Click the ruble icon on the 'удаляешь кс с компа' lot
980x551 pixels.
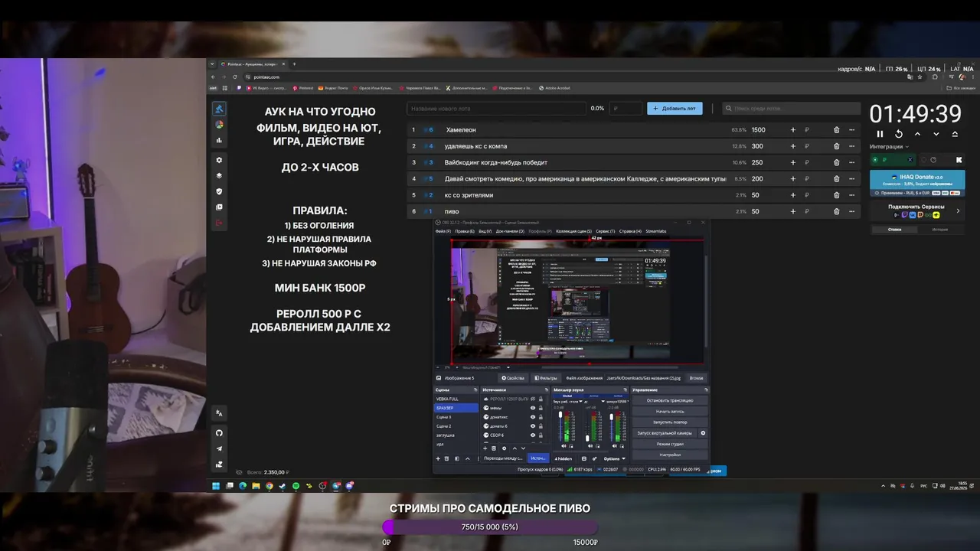click(807, 146)
